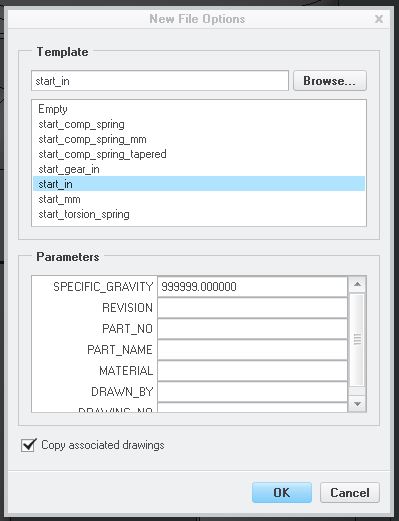The height and width of the screenshot is (521, 399).
Task: Click the SPECIFIC_GRAVITY value field
Action: tap(252, 287)
